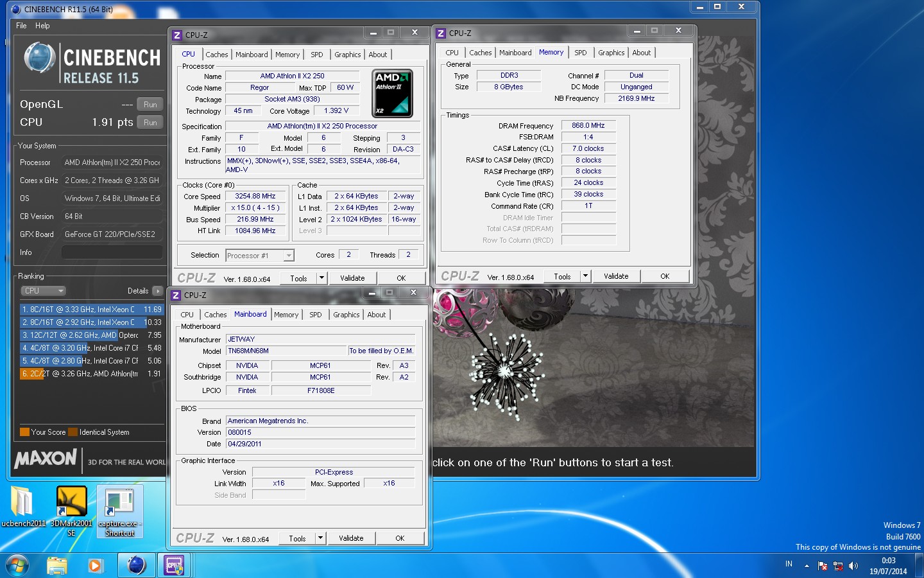Expand ranking Details arrow button
The height and width of the screenshot is (578, 924).
pyautogui.click(x=157, y=291)
